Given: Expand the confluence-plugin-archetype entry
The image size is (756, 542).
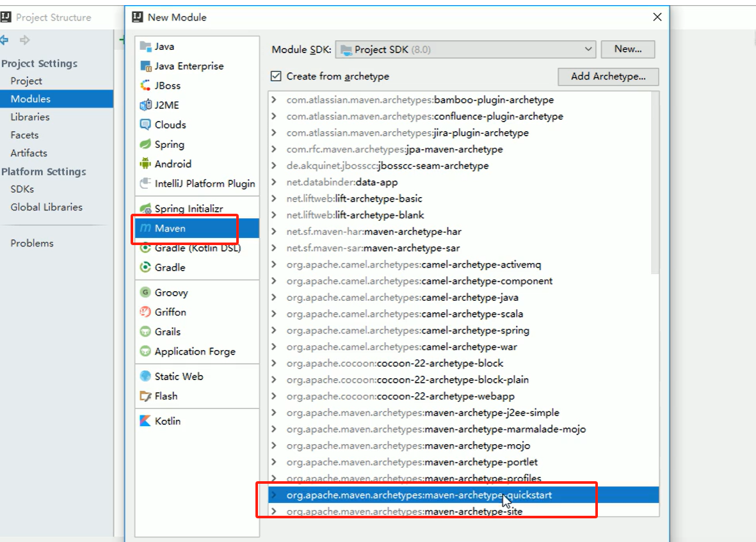Looking at the screenshot, I should [x=274, y=116].
